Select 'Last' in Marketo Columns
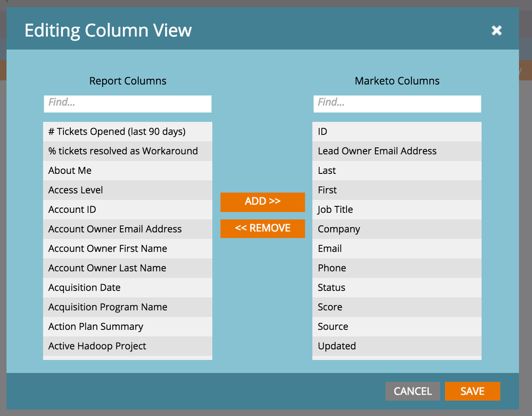 pos(397,171)
